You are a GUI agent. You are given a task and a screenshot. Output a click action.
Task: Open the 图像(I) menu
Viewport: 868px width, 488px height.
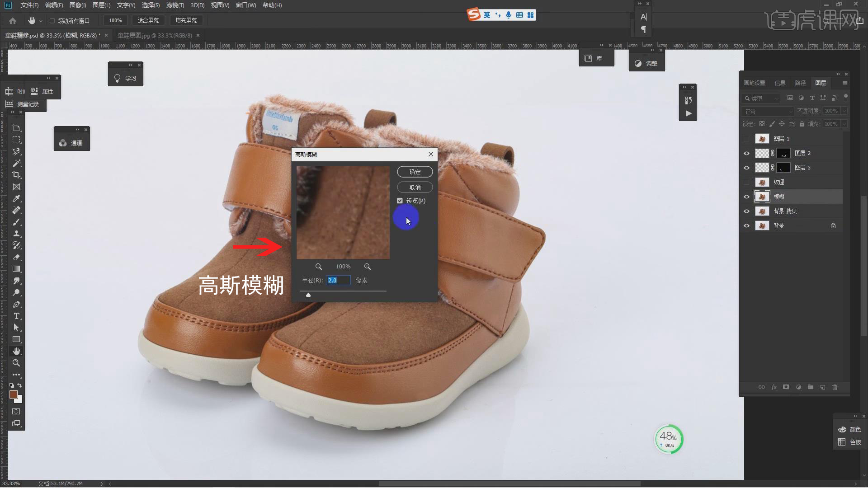[x=78, y=5]
